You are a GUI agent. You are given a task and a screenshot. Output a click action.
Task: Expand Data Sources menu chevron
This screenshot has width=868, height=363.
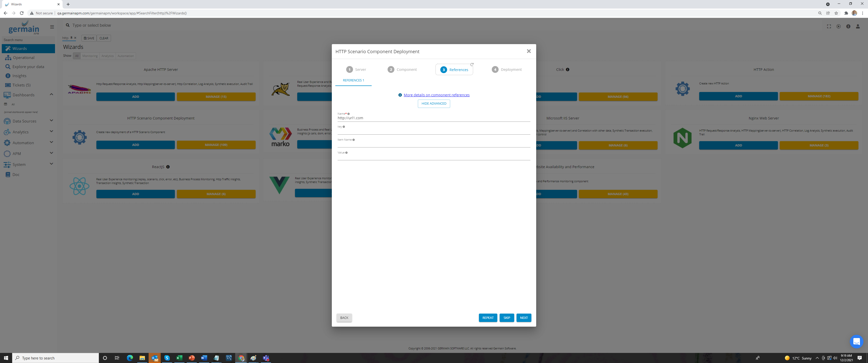pos(51,120)
